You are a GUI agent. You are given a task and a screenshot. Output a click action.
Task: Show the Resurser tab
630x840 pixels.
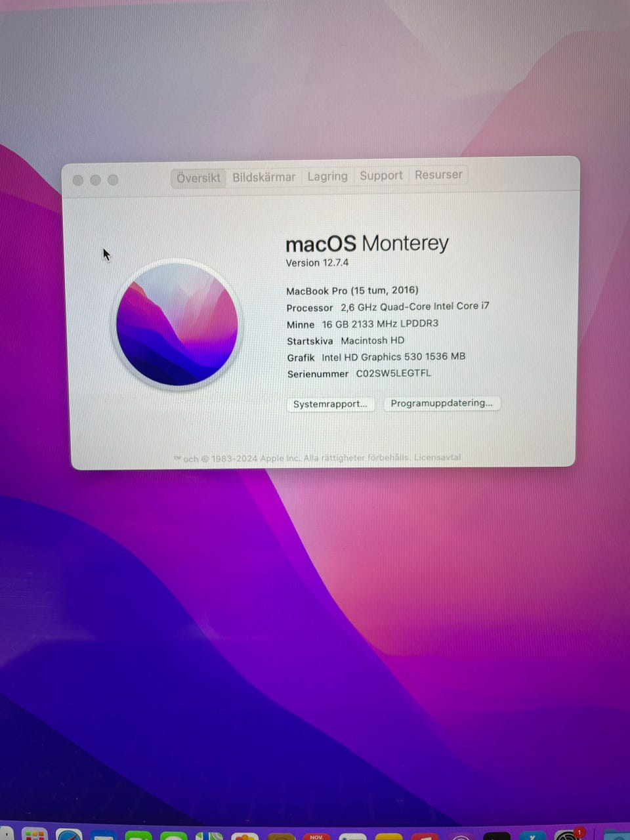coord(438,175)
